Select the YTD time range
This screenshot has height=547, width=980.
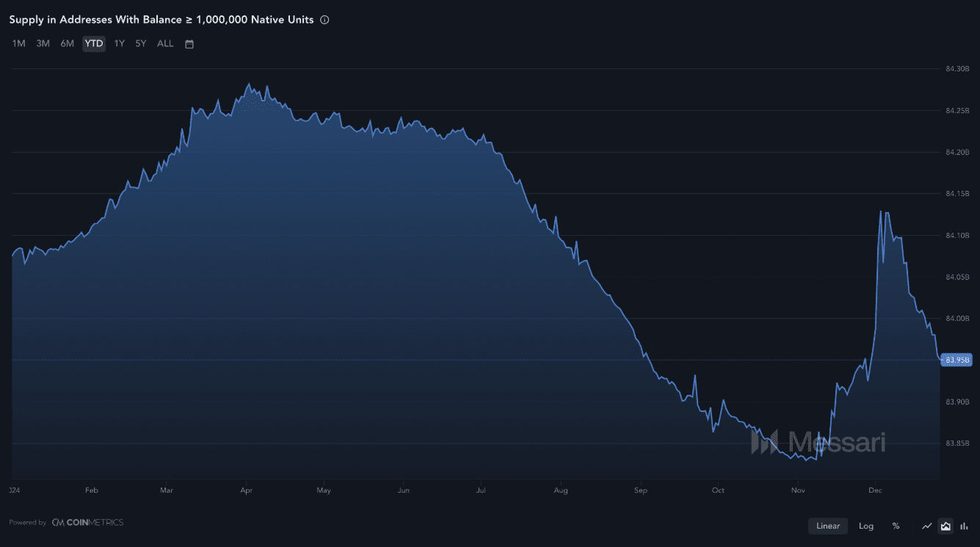tap(94, 43)
